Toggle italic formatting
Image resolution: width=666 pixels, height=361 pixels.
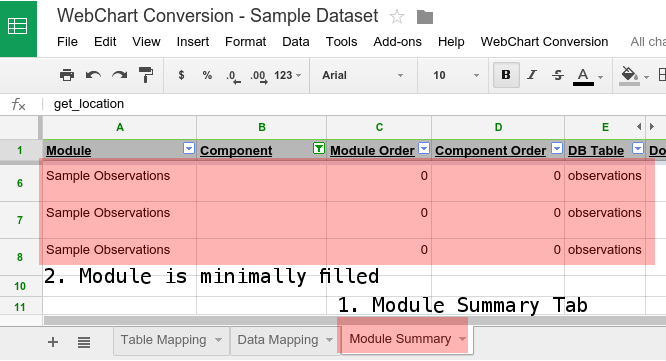tap(532, 75)
